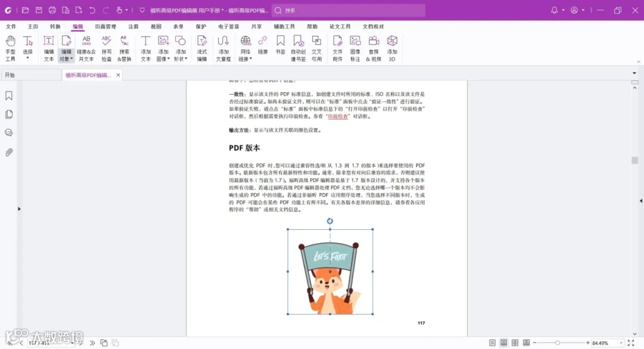Viewport: 644px width, 349px height.
Task: Open the comments panel in left sidebar
Action: [x=9, y=132]
